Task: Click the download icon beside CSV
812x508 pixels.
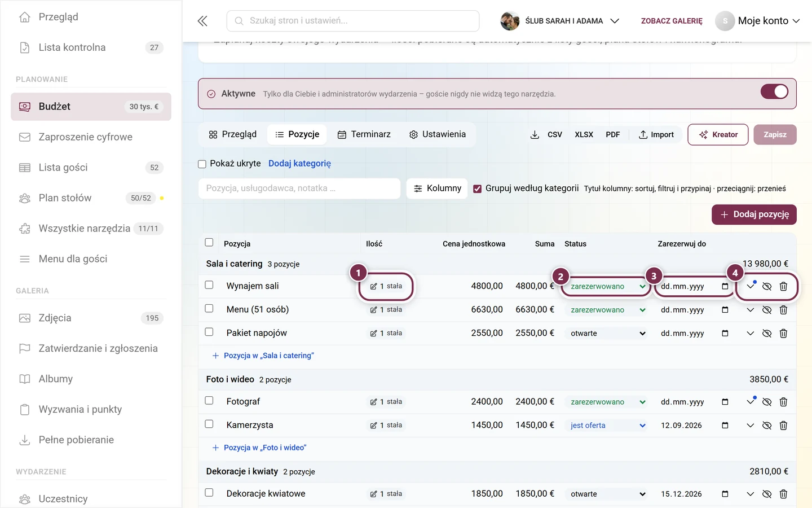Action: 535,134
